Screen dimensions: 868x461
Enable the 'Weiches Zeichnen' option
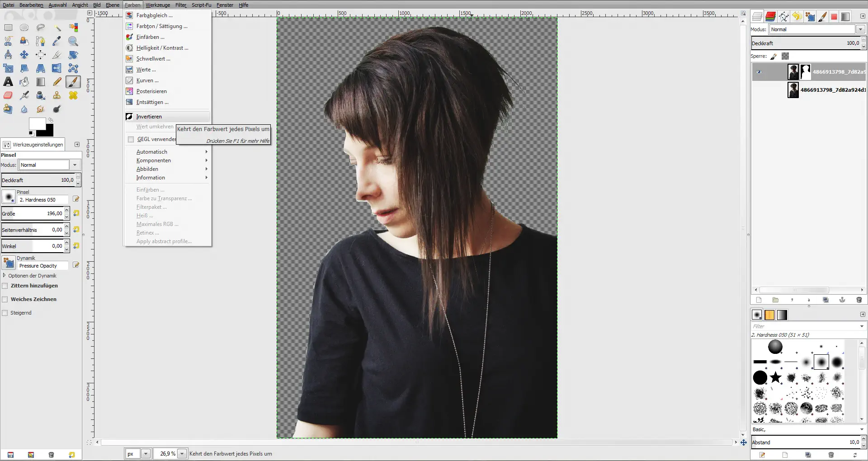(x=5, y=299)
